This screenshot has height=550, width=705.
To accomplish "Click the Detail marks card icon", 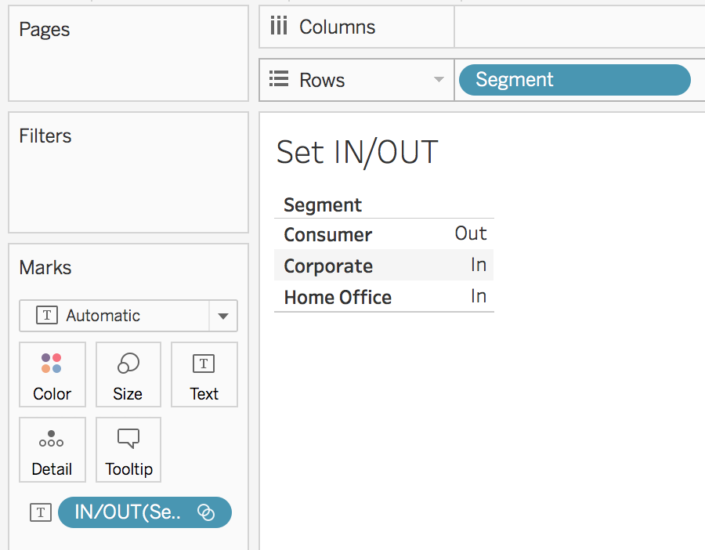I will [52, 439].
